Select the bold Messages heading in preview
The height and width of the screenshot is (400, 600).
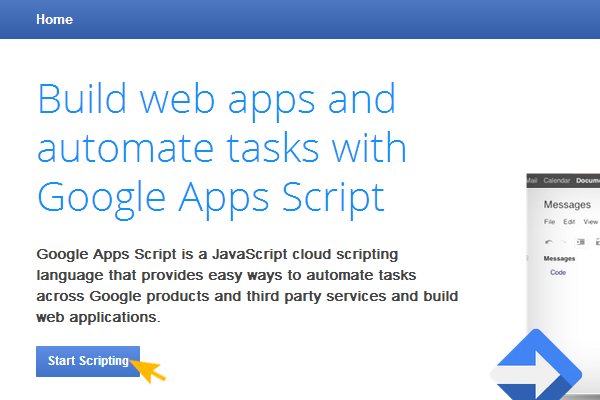click(559, 258)
